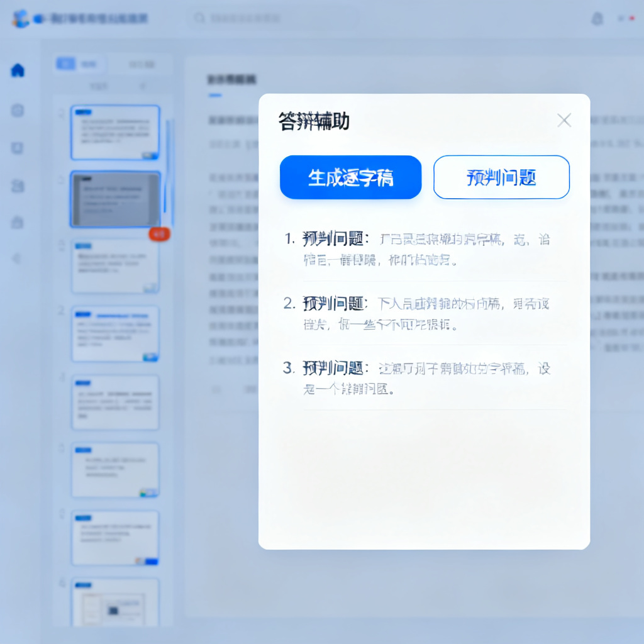Click the search magnifier icon
Viewport: 644px width, 644px height.
point(199,18)
